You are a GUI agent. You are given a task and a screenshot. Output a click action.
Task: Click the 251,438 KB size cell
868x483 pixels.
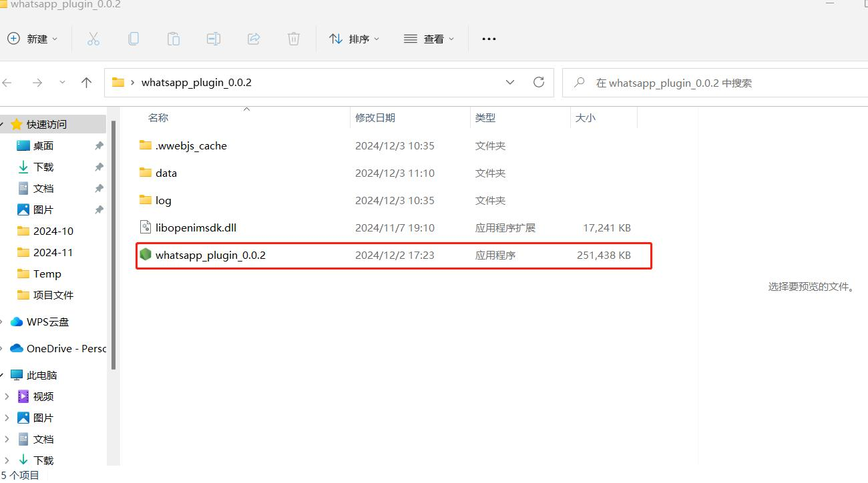click(x=604, y=255)
